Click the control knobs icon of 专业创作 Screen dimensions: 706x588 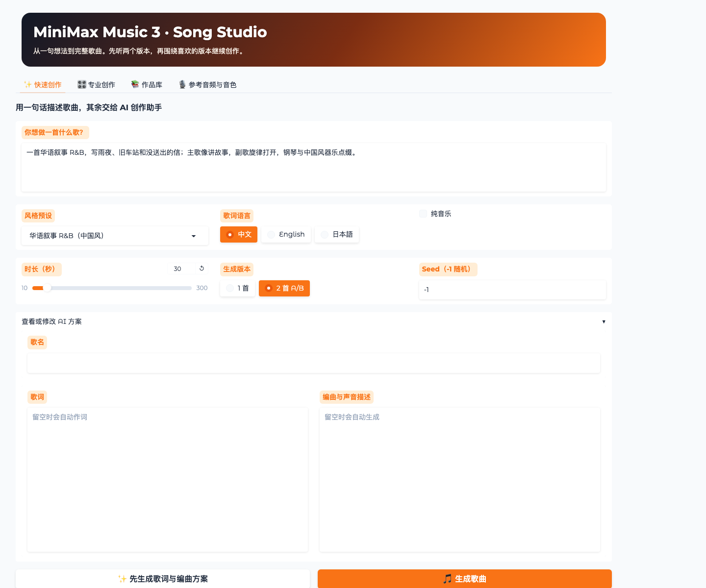[82, 85]
